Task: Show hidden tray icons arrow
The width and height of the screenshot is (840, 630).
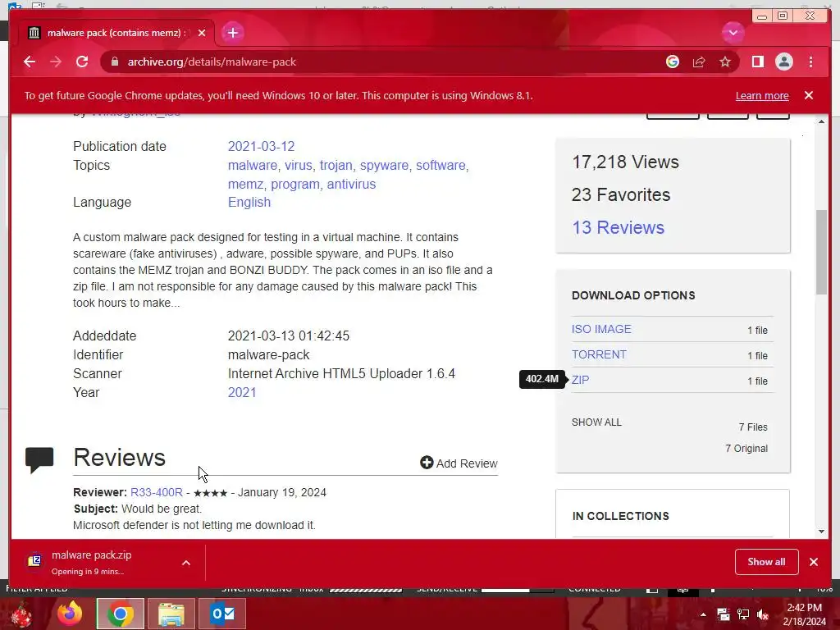Action: (703, 614)
